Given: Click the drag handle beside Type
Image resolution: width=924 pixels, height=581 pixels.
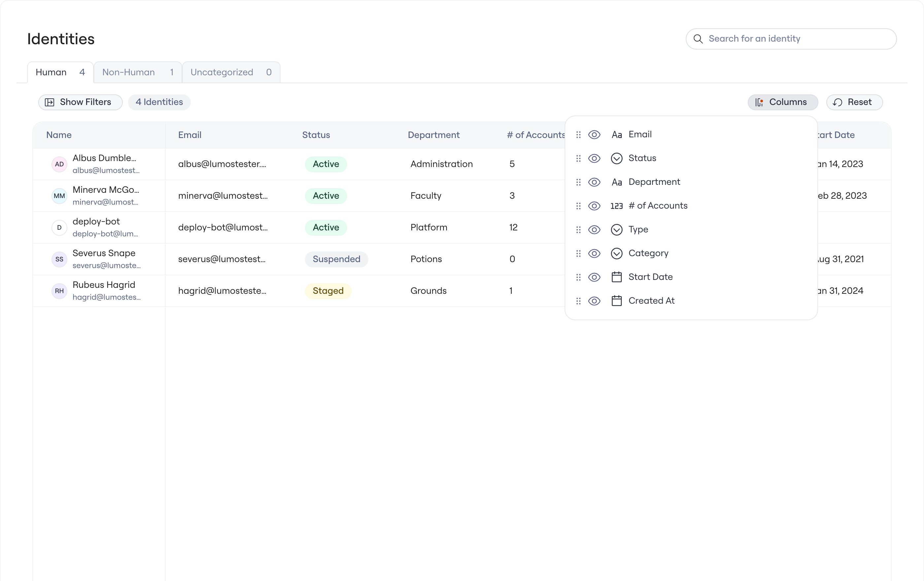Looking at the screenshot, I should point(578,230).
